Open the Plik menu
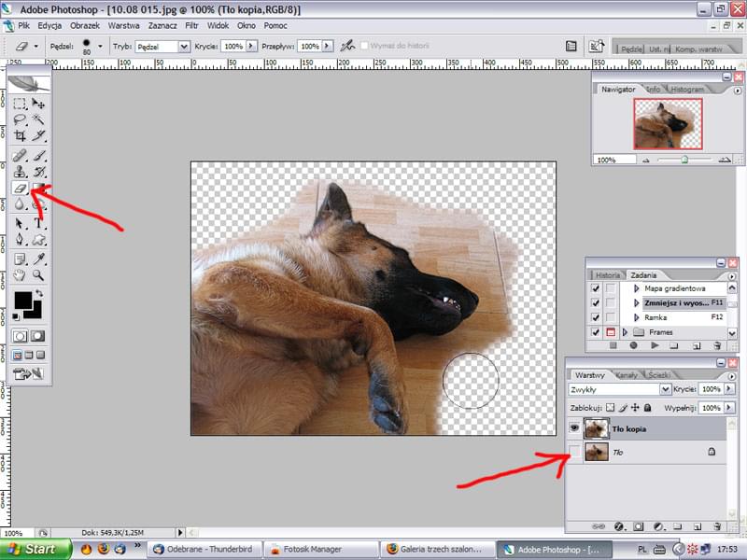 24,26
